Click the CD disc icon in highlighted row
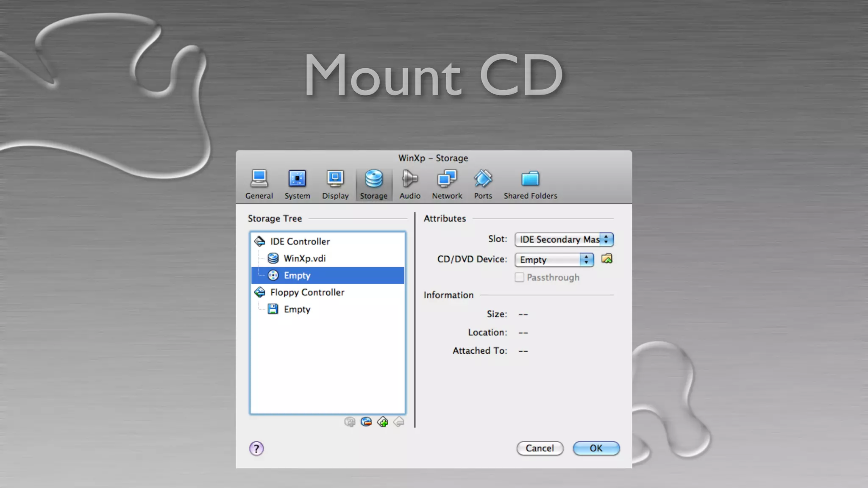Image resolution: width=868 pixels, height=488 pixels. [x=273, y=275]
